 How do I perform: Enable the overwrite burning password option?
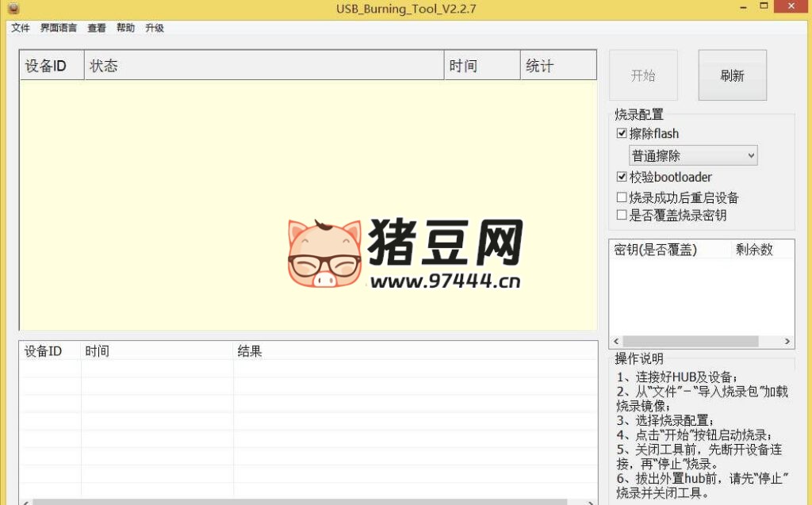point(622,215)
